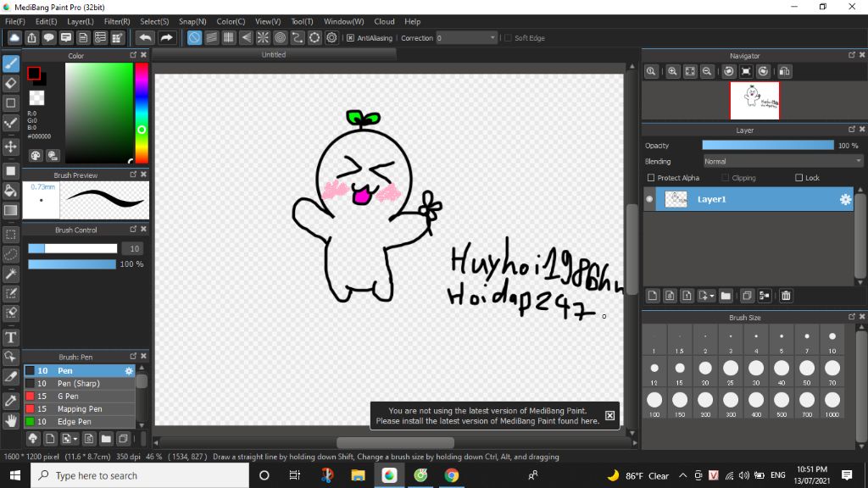
Task: Click the Windows Start button
Action: tap(15, 475)
